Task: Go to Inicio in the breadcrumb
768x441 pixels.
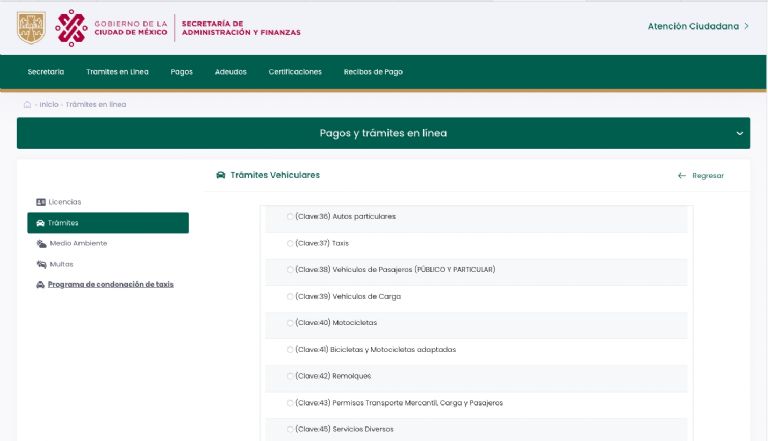Action: pos(49,104)
